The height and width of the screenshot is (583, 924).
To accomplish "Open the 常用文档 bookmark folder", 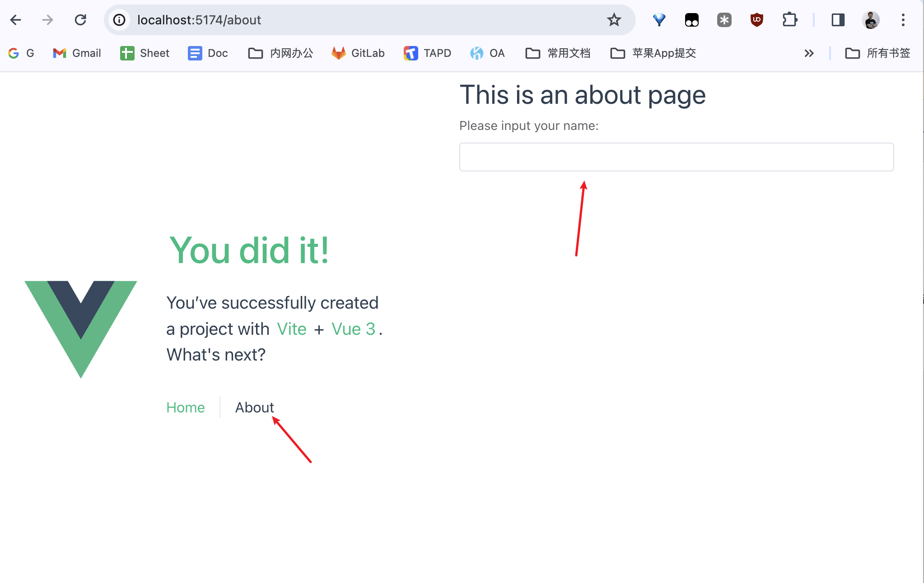I will click(x=558, y=53).
